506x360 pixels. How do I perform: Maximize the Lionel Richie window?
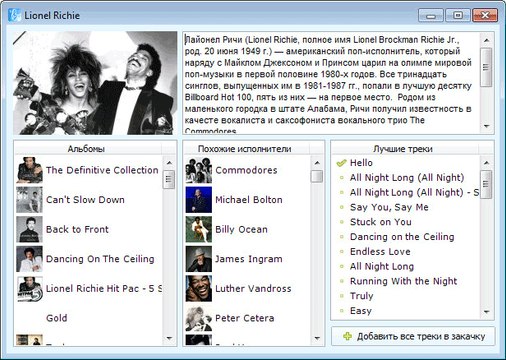[458, 15]
